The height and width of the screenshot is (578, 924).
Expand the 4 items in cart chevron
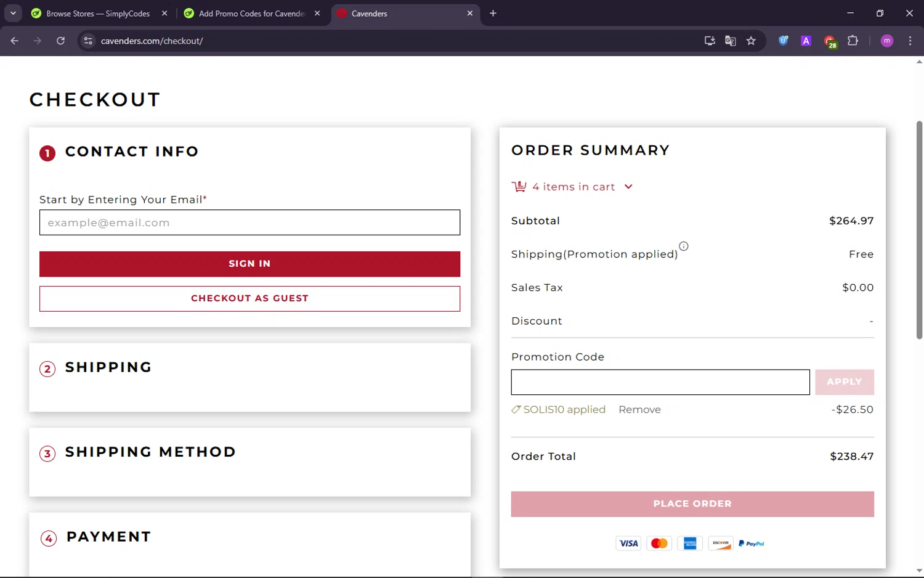point(628,187)
